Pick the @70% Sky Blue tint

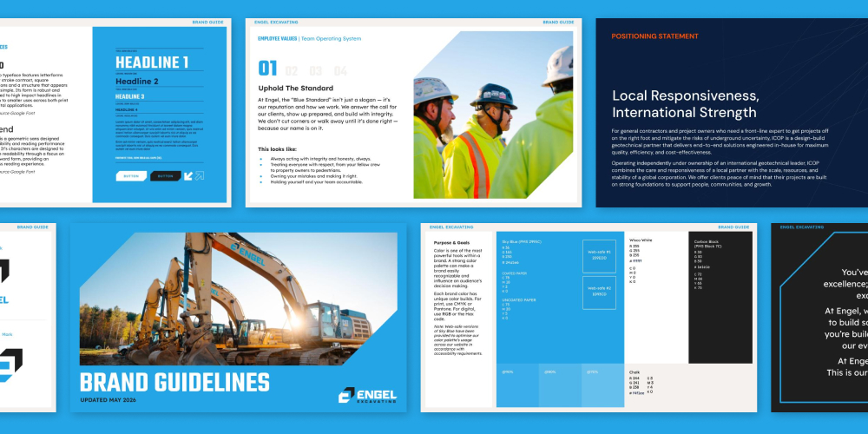[603, 385]
